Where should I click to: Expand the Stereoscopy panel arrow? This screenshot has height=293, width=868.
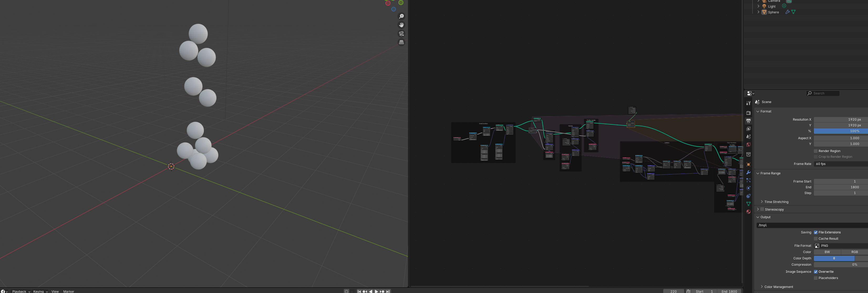click(758, 209)
